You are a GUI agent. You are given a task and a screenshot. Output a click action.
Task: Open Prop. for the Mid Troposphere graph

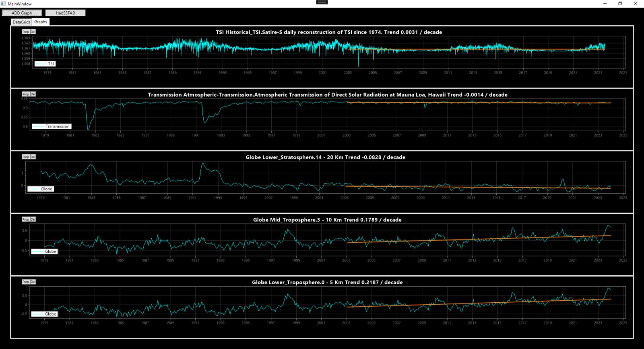(x=26, y=219)
